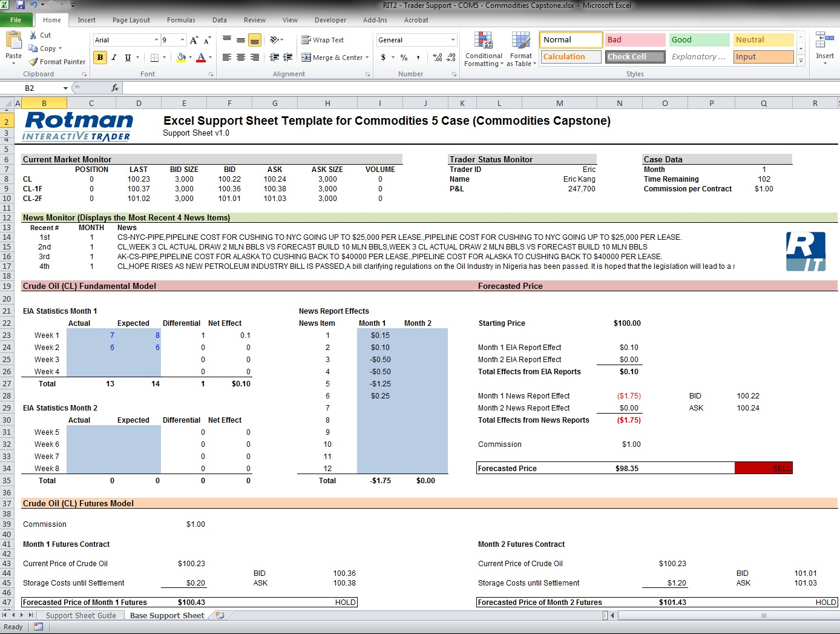This screenshot has width=840, height=634.
Task: Click the Increase Font Size icon
Action: [x=194, y=40]
